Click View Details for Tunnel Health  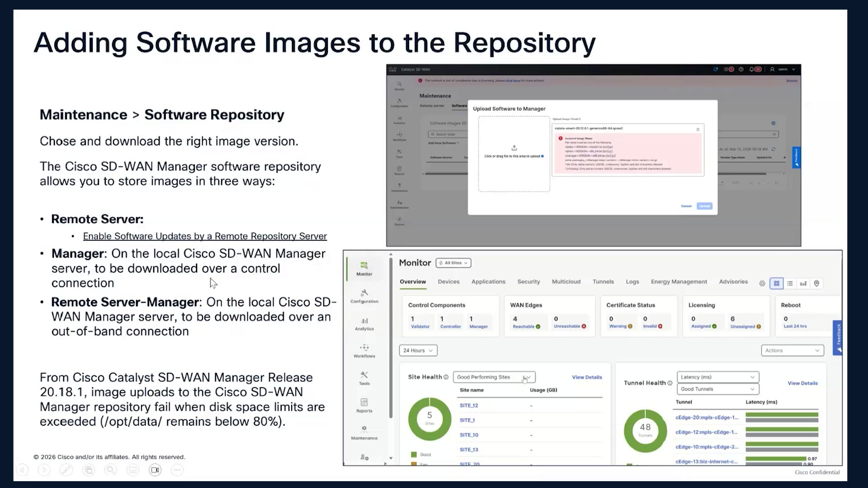802,383
